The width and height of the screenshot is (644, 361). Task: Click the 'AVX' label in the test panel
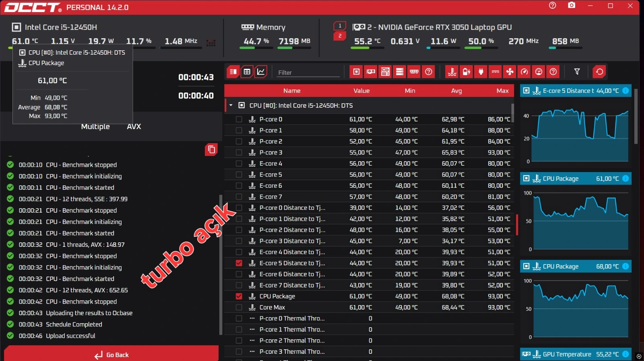[134, 127]
